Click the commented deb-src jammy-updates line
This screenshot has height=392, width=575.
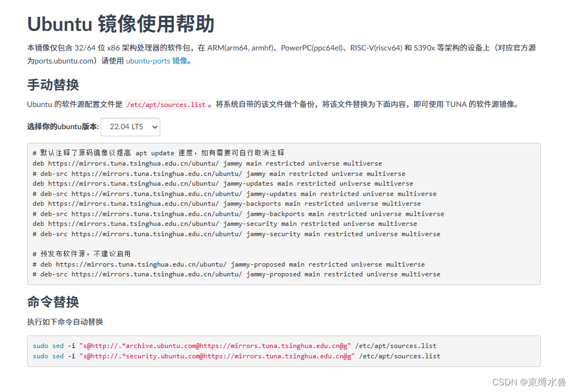click(x=235, y=194)
